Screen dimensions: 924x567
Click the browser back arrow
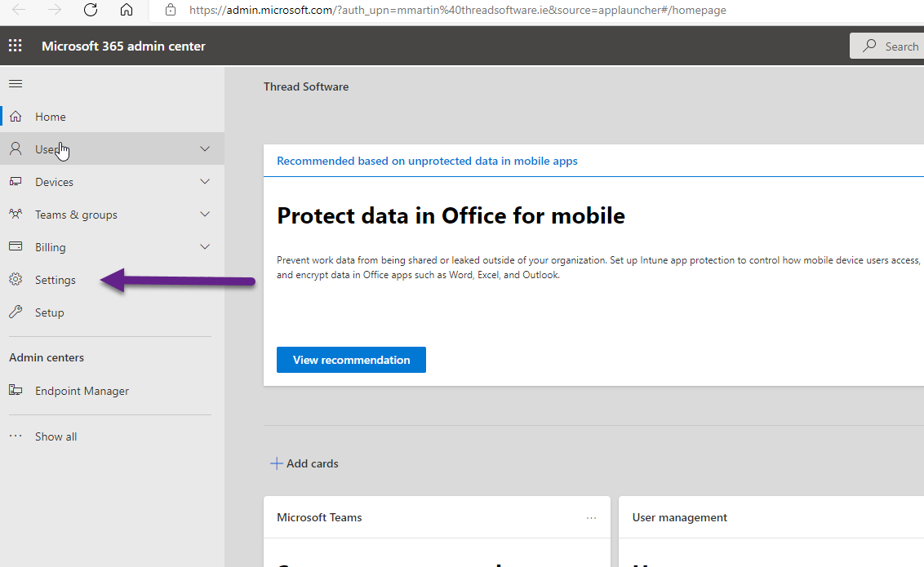pyautogui.click(x=19, y=10)
